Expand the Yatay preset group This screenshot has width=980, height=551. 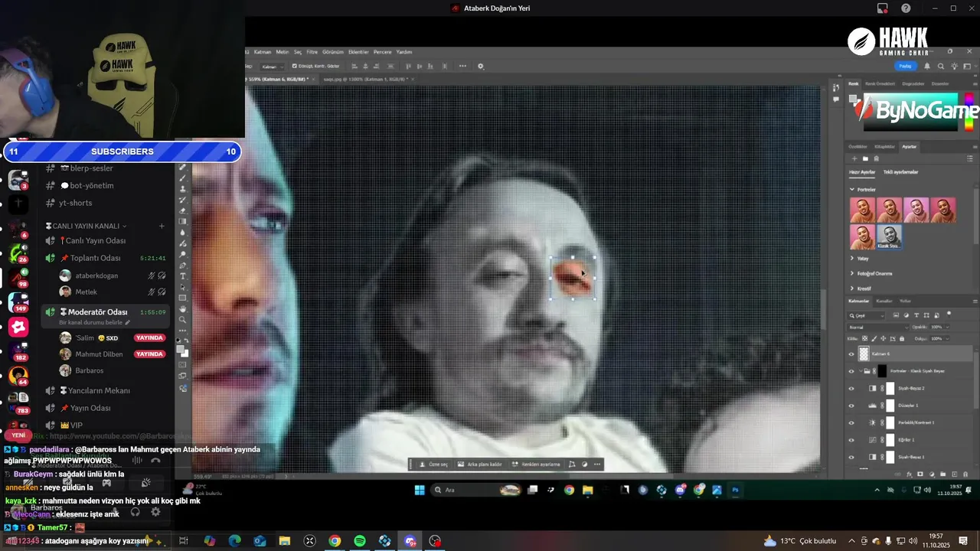click(852, 259)
